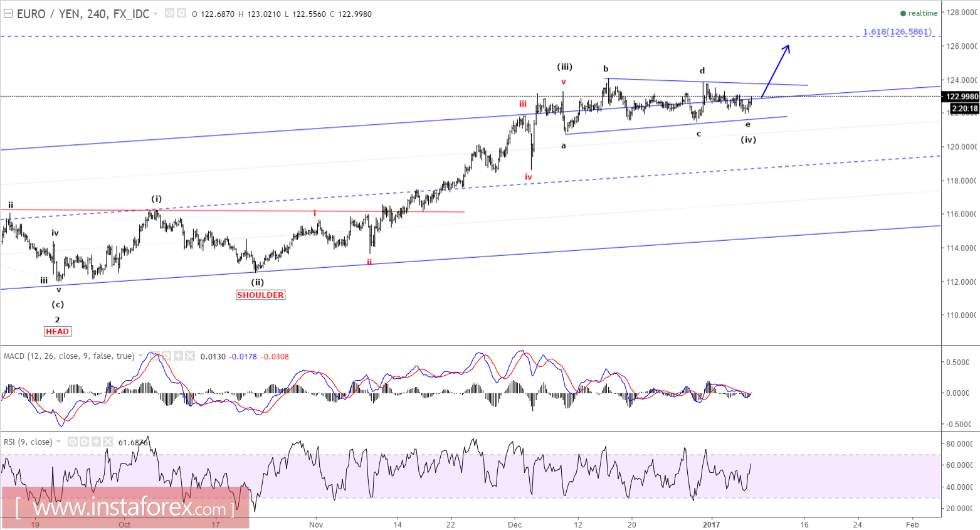Click the plus icon beside the MACD title
980x530 pixels.
pyautogui.click(x=178, y=356)
